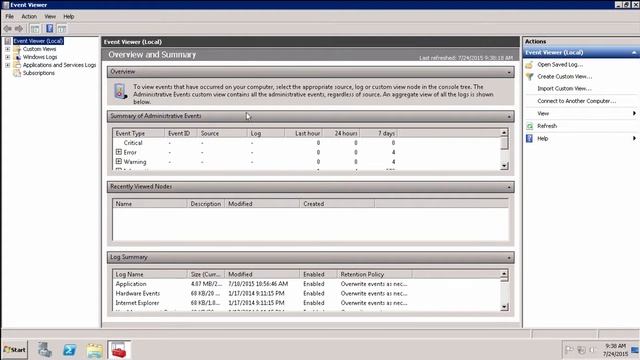This screenshot has width=640, height=360.
Task: Select the Application log row
Action: [307, 284]
